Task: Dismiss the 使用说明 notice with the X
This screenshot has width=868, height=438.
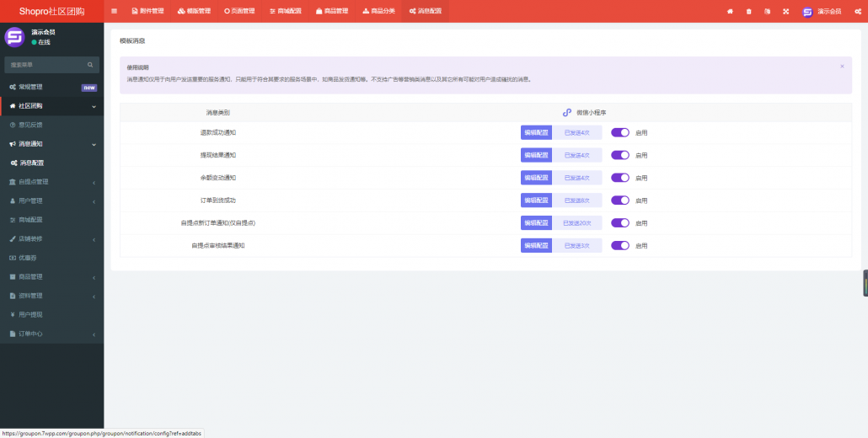Action: click(x=841, y=66)
